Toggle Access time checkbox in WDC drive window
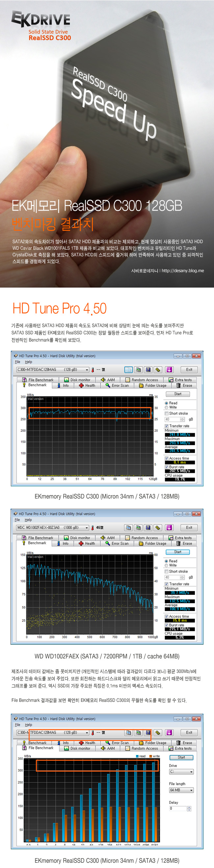Viewport: 214px width, 868px height. tap(167, 616)
